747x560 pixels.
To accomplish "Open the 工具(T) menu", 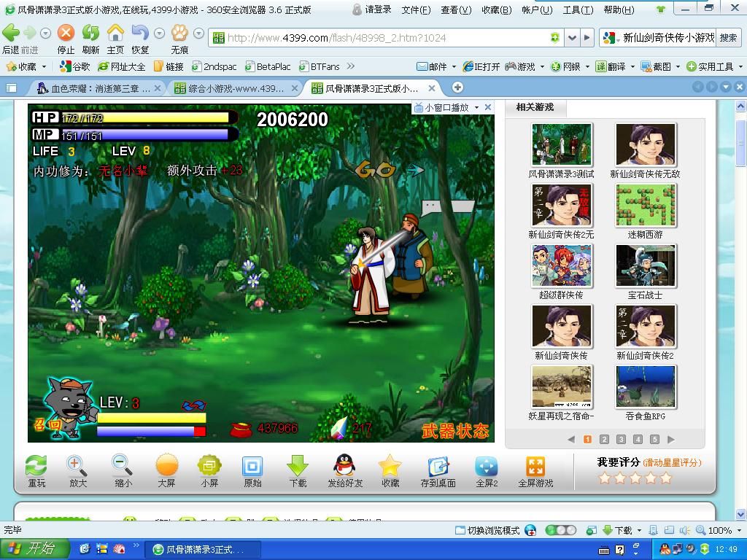I will 578,10.
